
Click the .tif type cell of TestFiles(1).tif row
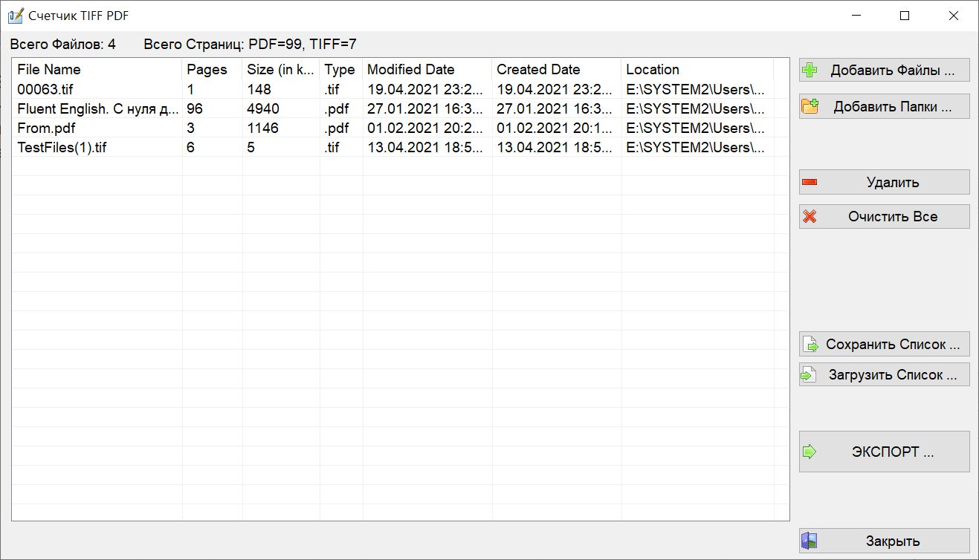[x=341, y=147]
